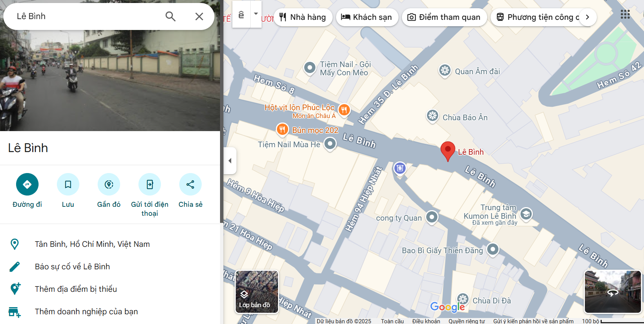Open Đường đi directions button

(27, 184)
